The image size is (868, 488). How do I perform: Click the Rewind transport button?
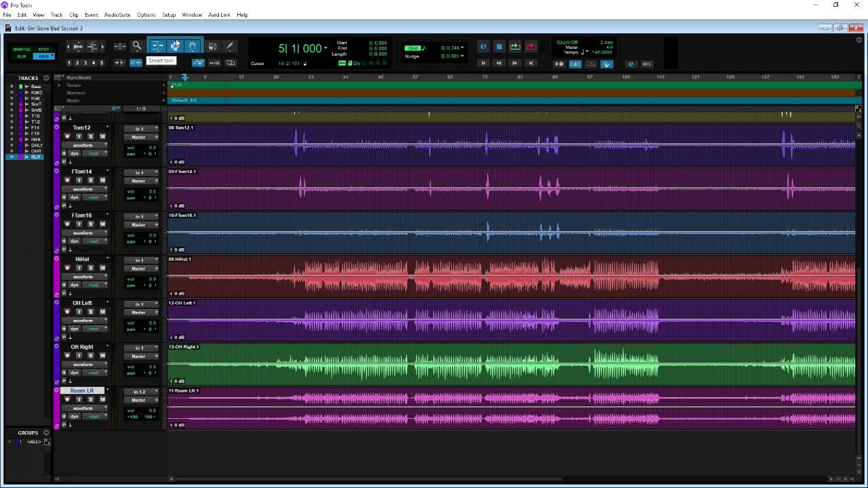498,63
